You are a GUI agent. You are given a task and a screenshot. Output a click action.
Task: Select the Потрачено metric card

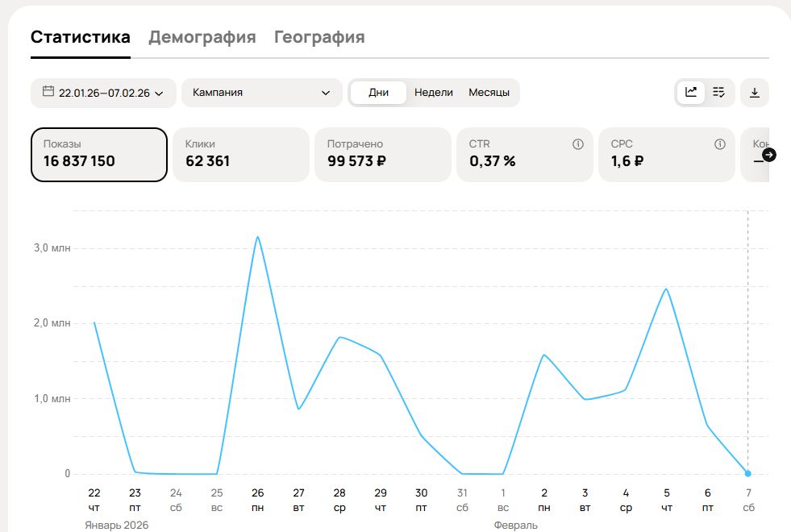point(382,154)
